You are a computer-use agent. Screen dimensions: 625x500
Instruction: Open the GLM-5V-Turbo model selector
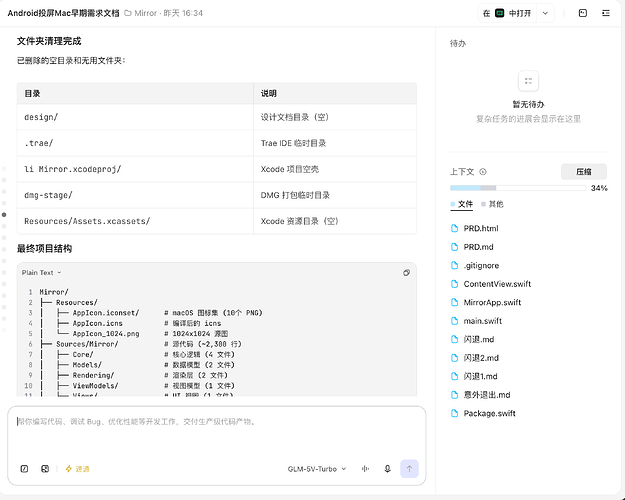(317, 469)
